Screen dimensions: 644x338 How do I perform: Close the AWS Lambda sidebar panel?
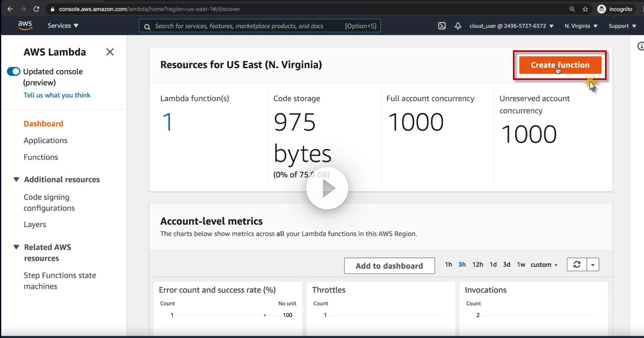pos(110,52)
